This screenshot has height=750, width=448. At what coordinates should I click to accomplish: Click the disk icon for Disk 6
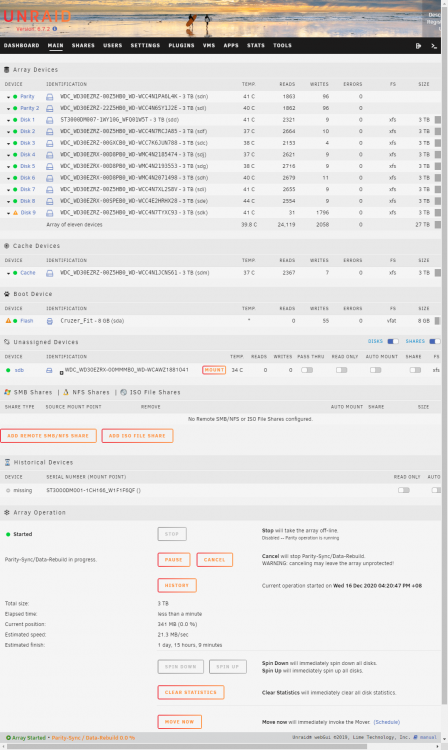(49, 178)
